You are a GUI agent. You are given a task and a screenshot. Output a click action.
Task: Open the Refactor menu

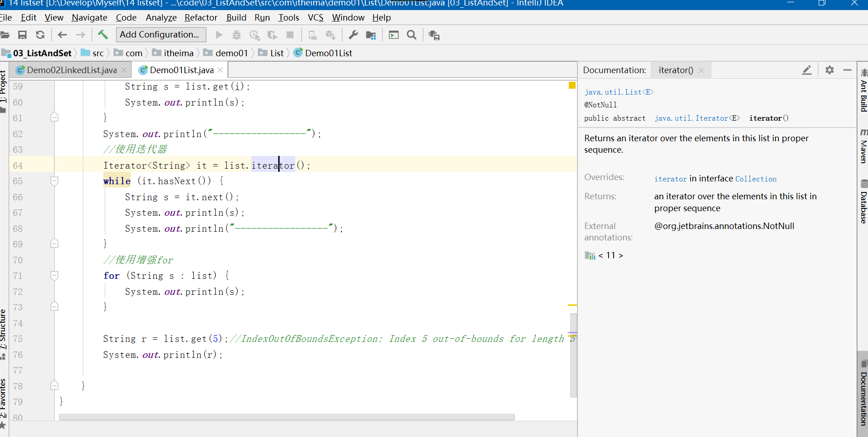coord(201,17)
